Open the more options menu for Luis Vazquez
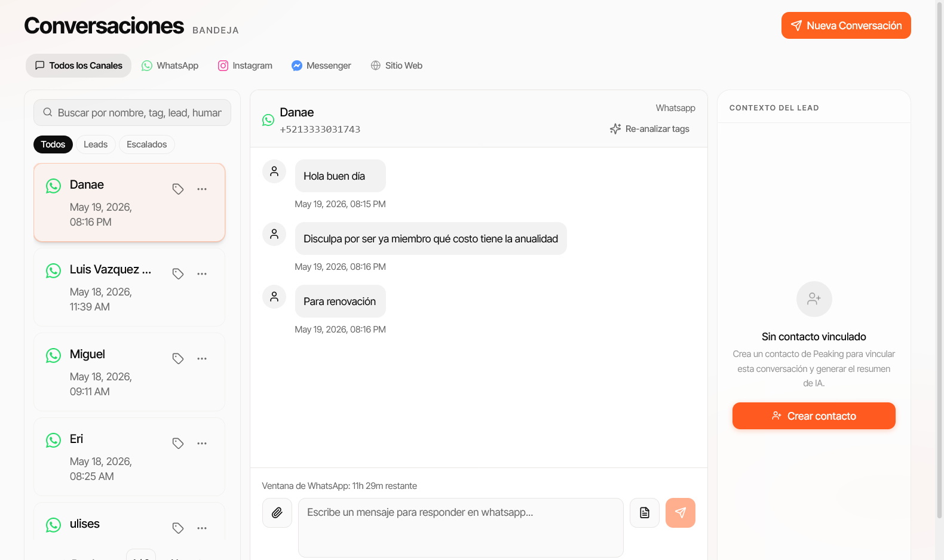This screenshot has width=944, height=560. coord(202,273)
